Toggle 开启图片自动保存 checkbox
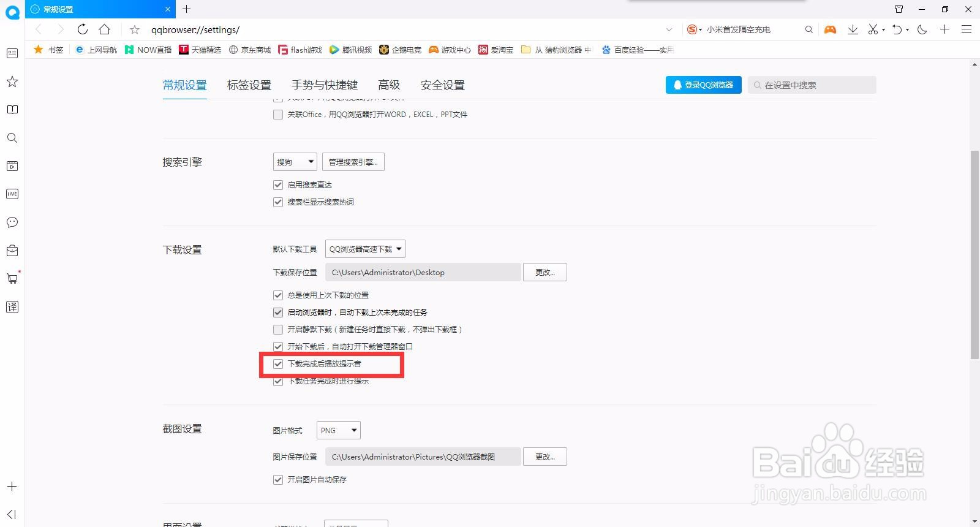 pos(278,480)
